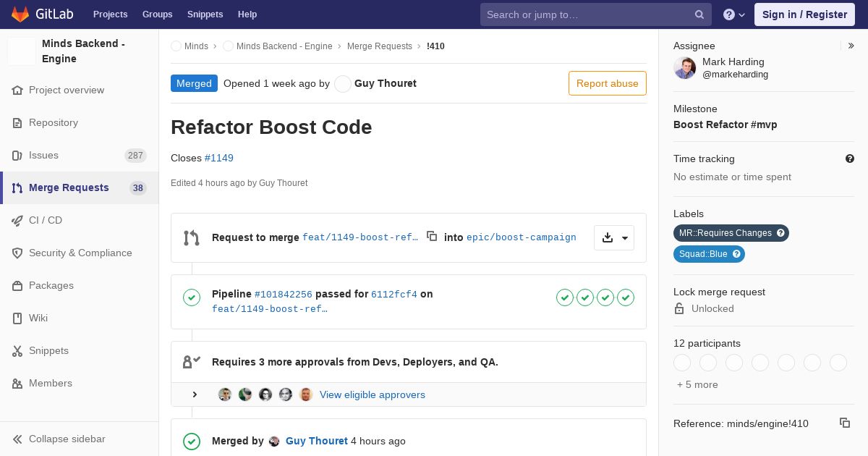Click the first pipeline stage check icon
This screenshot has width=868, height=456.
[565, 297]
